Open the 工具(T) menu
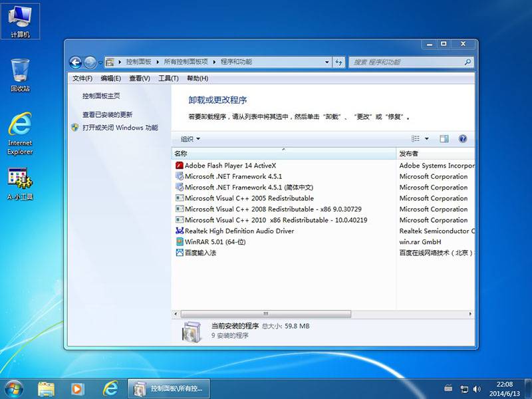The height and width of the screenshot is (399, 532). 168,78
